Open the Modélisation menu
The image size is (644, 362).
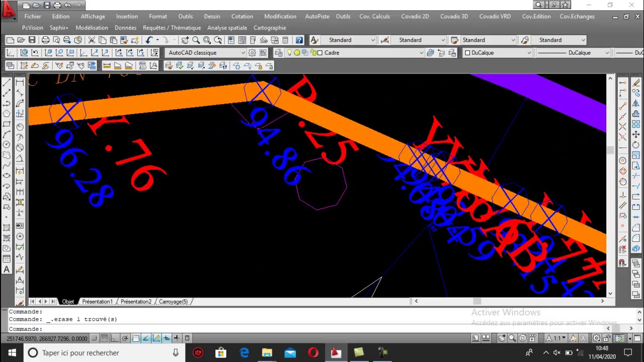[x=92, y=28]
